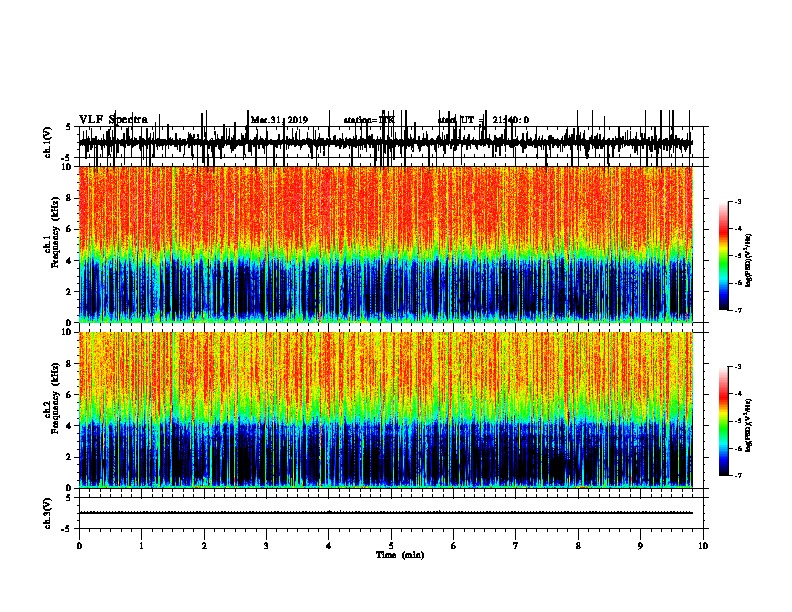Screen dimensions: 792x612
Task: Click the "2" kHz tick of ch.1 spectrogram
Action: [70, 291]
